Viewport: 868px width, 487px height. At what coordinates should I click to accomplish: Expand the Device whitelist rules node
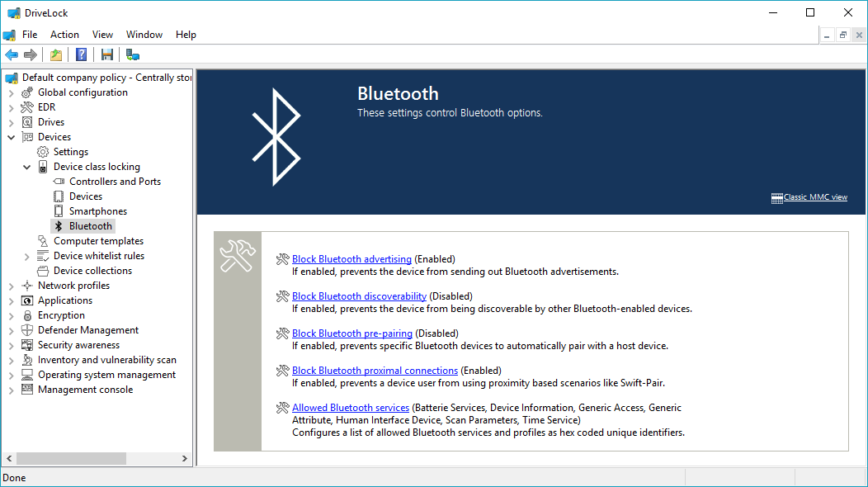coord(26,257)
